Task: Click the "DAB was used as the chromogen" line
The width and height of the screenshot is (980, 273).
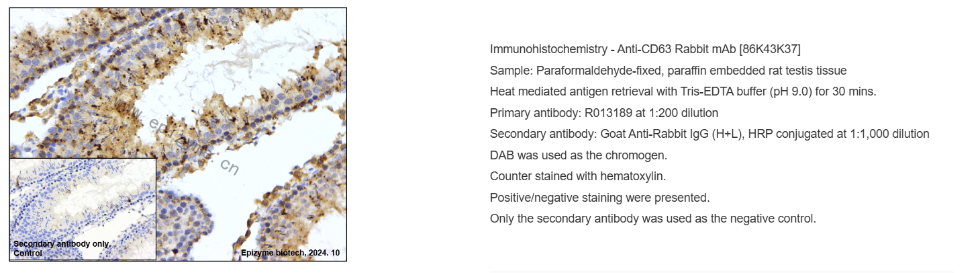Action: coord(579,155)
